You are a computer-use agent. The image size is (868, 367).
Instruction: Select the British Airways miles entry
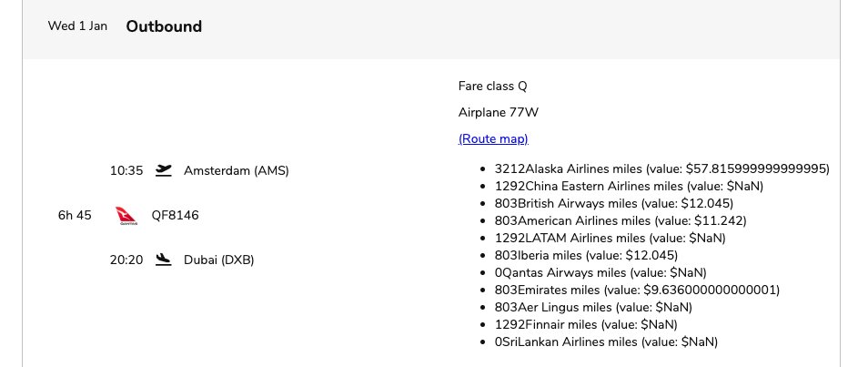(614, 203)
